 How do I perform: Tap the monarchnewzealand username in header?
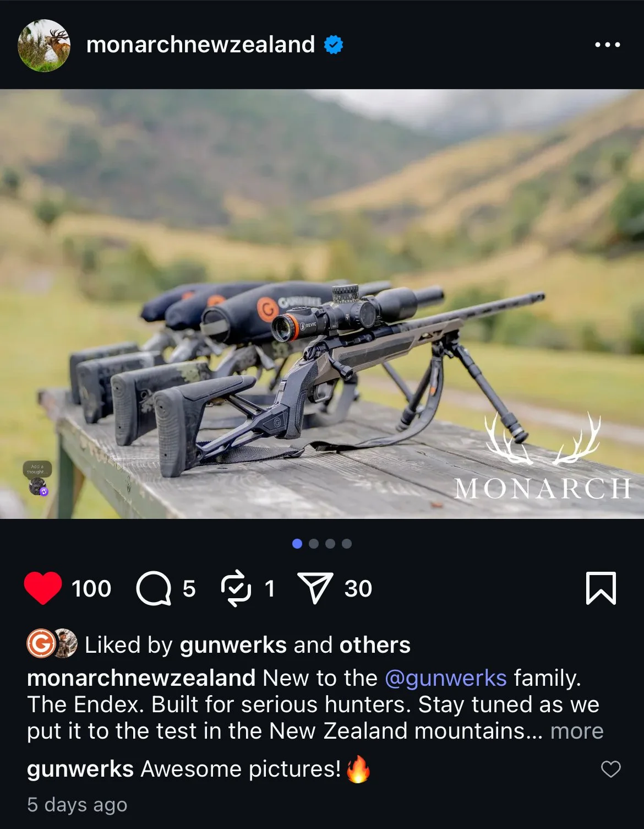pyautogui.click(x=200, y=45)
